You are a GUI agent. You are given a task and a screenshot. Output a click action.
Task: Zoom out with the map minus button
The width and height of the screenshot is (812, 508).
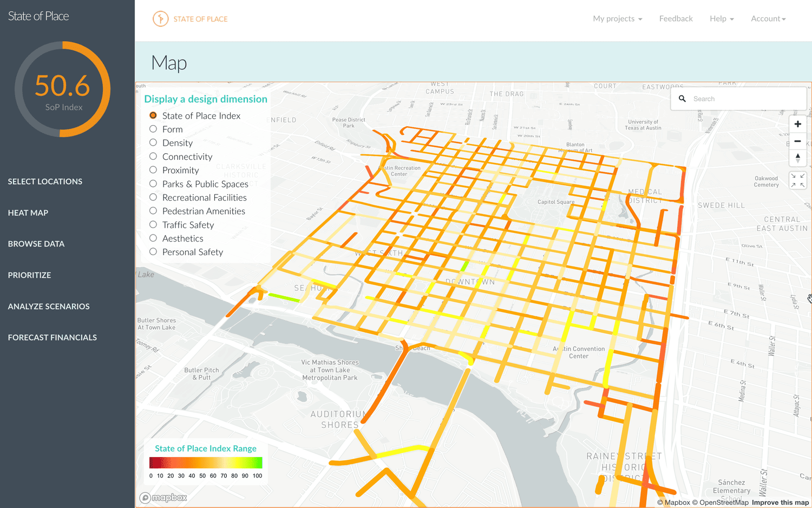797,141
